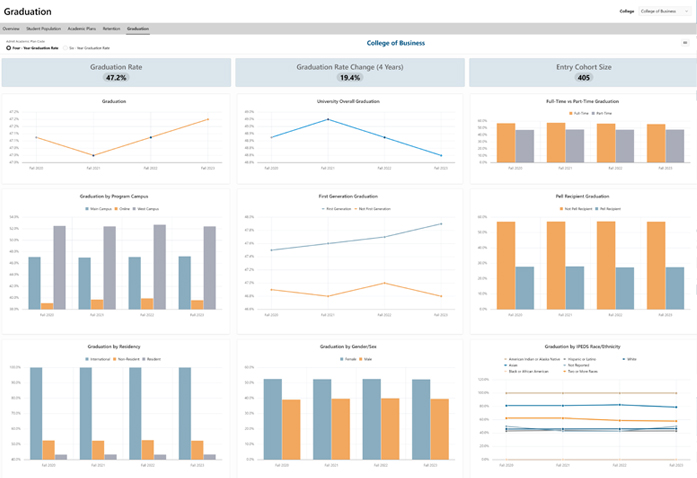This screenshot has width=697, height=478.
Task: Select Six-Year Graduation Rate radio button
Action: (x=66, y=48)
